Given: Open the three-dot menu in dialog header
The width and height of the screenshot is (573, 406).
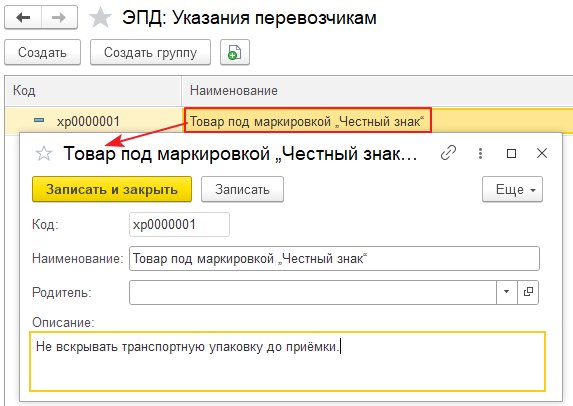Looking at the screenshot, I should tap(480, 153).
